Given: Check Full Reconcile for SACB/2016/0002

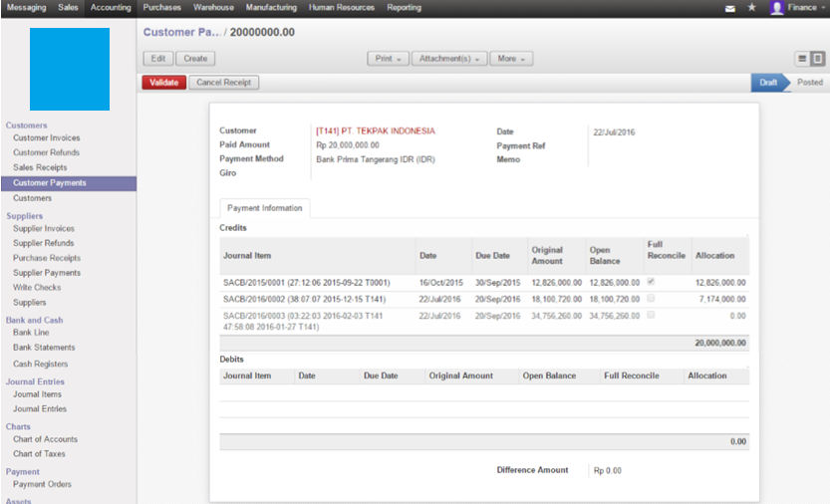Looking at the screenshot, I should [651, 299].
